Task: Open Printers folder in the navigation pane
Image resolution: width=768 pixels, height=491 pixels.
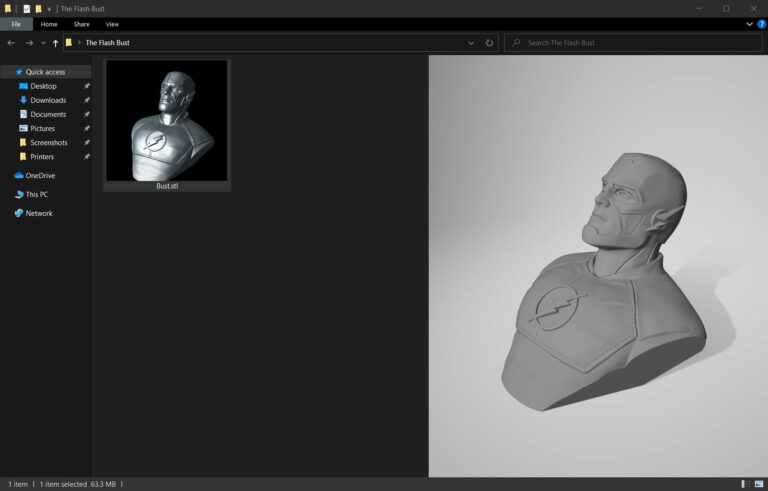Action: (x=42, y=157)
